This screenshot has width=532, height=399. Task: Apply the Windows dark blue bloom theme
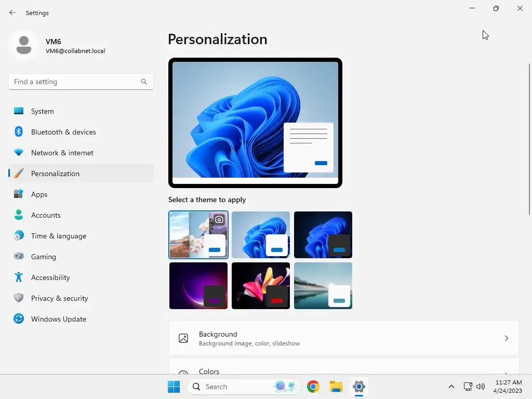[323, 235]
